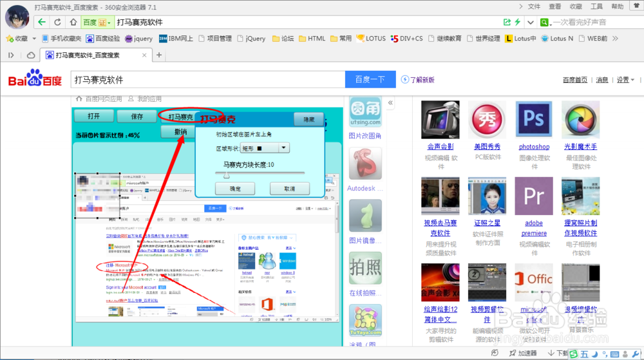Open the browser 收藏 menu
Viewport: 644px width, 360px height.
point(576,6)
